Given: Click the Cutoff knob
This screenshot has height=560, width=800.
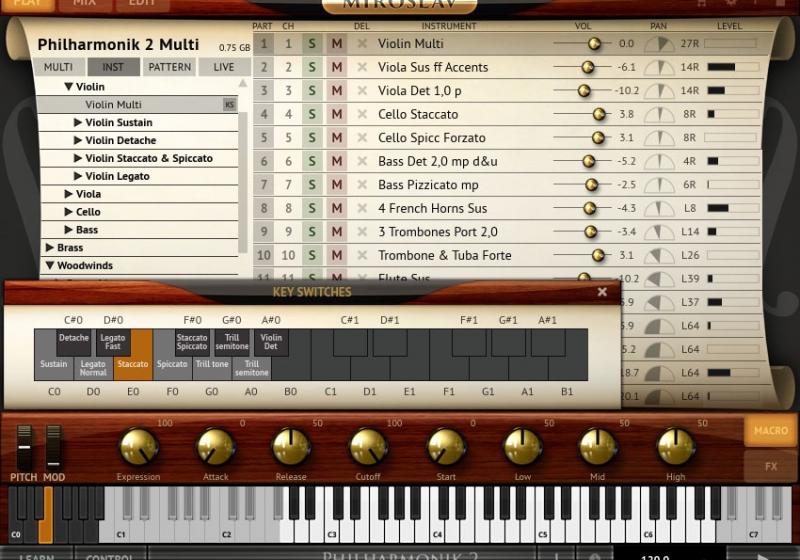Looking at the screenshot, I should [368, 447].
